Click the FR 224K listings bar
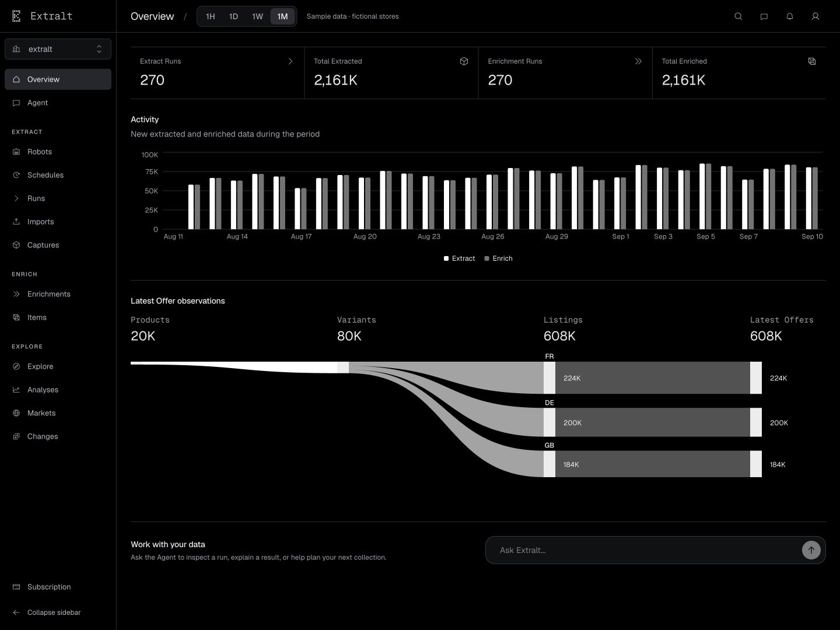The image size is (840, 630). tap(652, 378)
